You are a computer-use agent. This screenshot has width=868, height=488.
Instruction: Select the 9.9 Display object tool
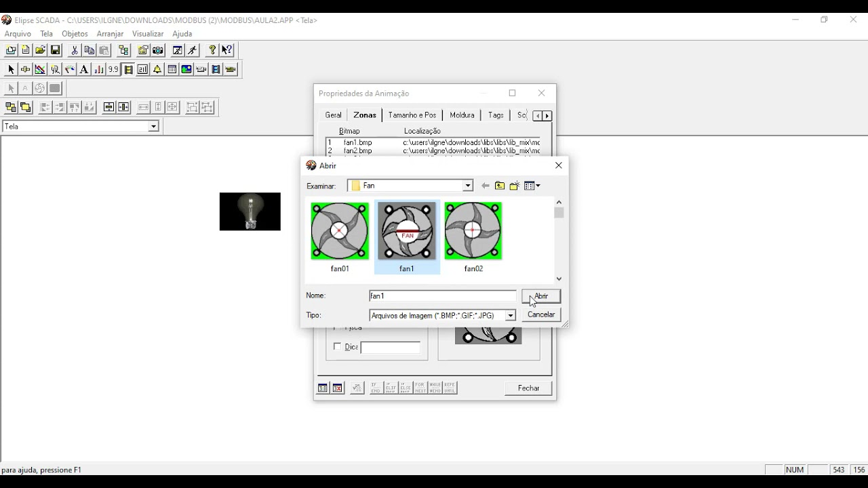pos(113,69)
